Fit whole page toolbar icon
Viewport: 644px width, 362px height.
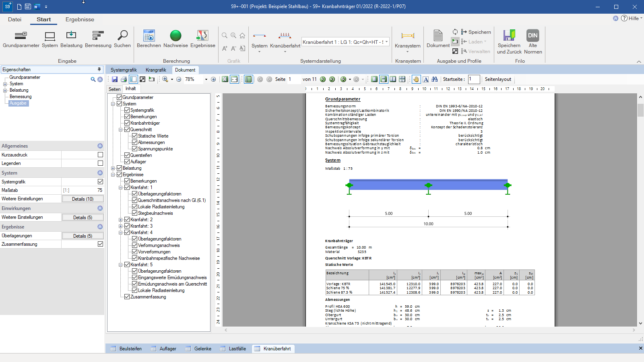[225, 79]
